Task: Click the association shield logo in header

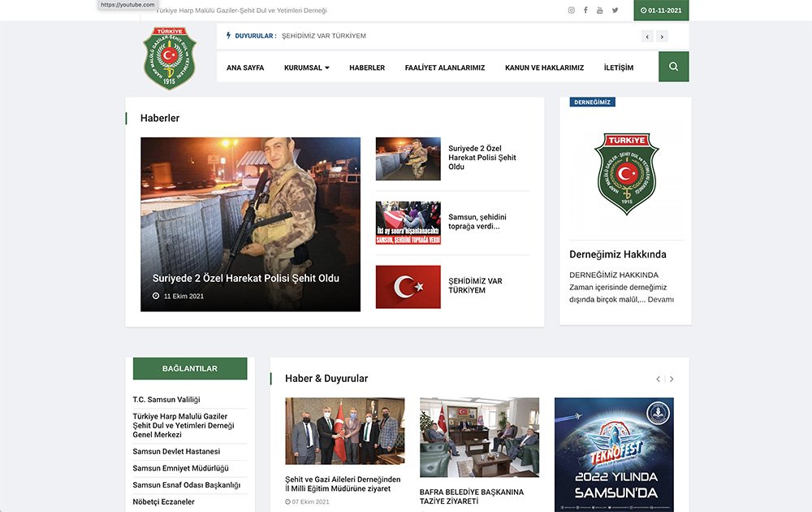Action: (170, 58)
